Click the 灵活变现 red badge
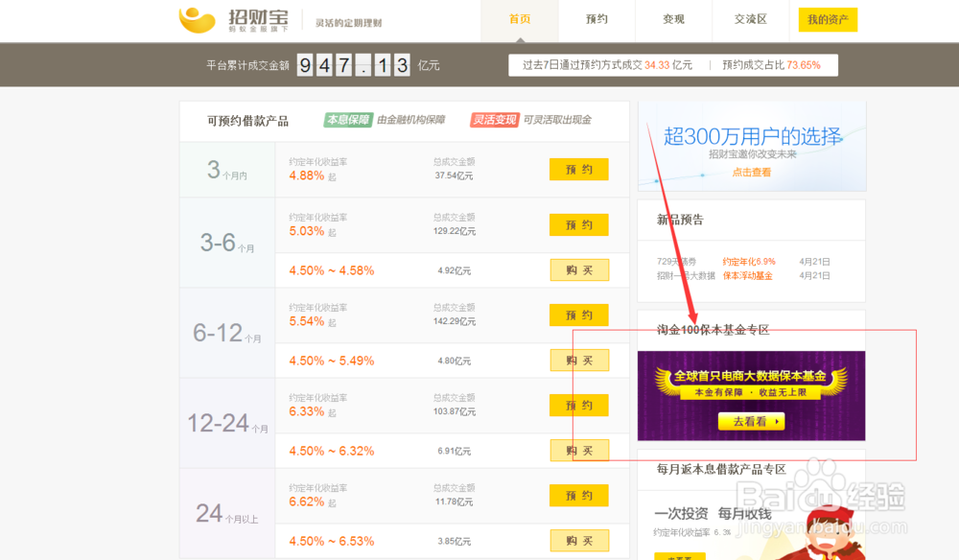 click(x=495, y=120)
